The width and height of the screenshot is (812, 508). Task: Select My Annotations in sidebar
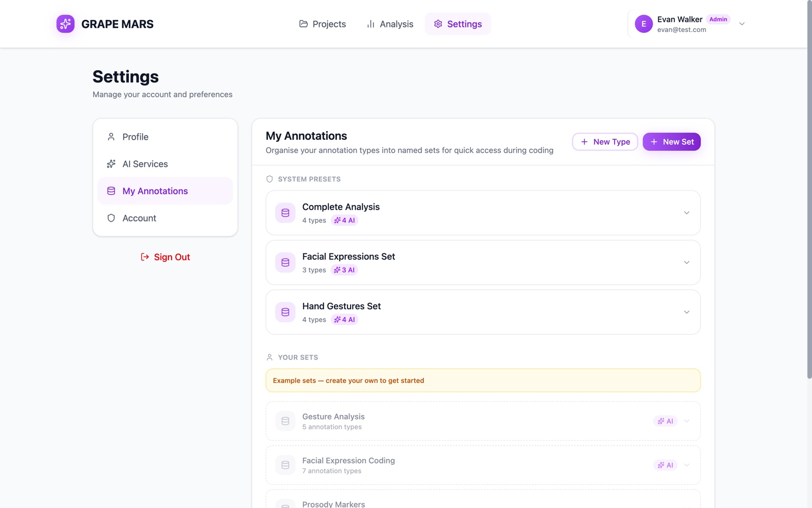pyautogui.click(x=165, y=191)
